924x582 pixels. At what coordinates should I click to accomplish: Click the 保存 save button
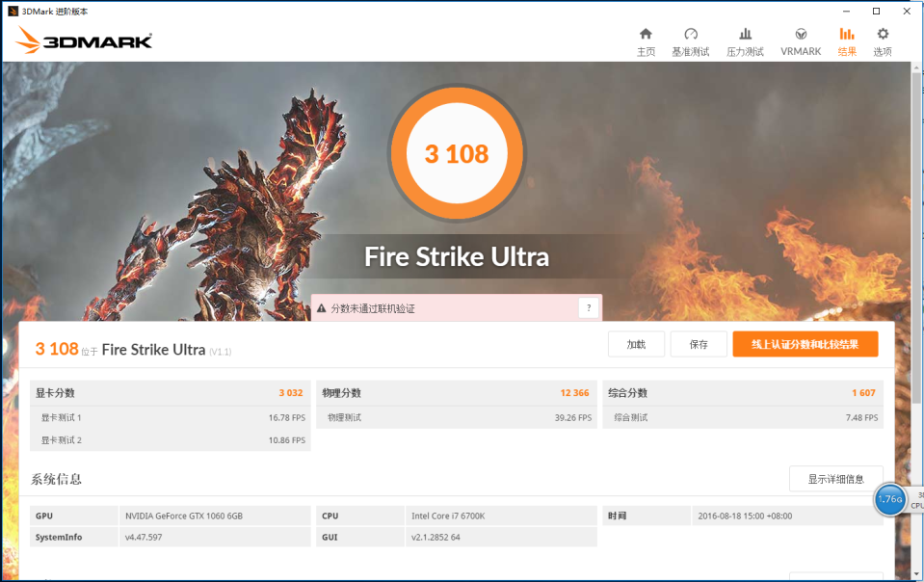699,344
